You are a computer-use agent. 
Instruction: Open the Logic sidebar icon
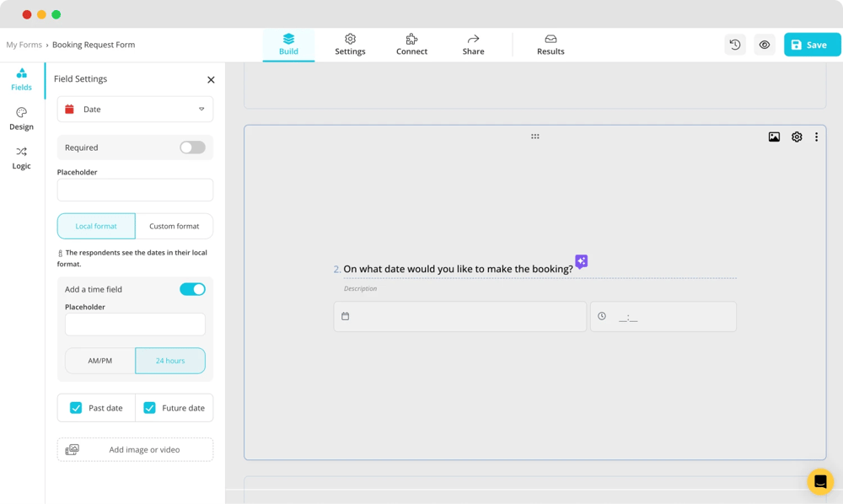[x=21, y=158]
